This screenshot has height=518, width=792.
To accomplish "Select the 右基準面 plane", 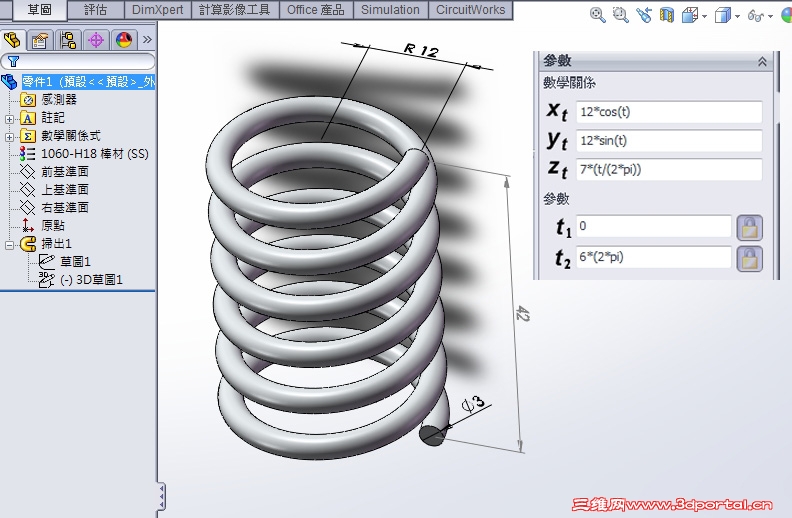I will coord(65,208).
